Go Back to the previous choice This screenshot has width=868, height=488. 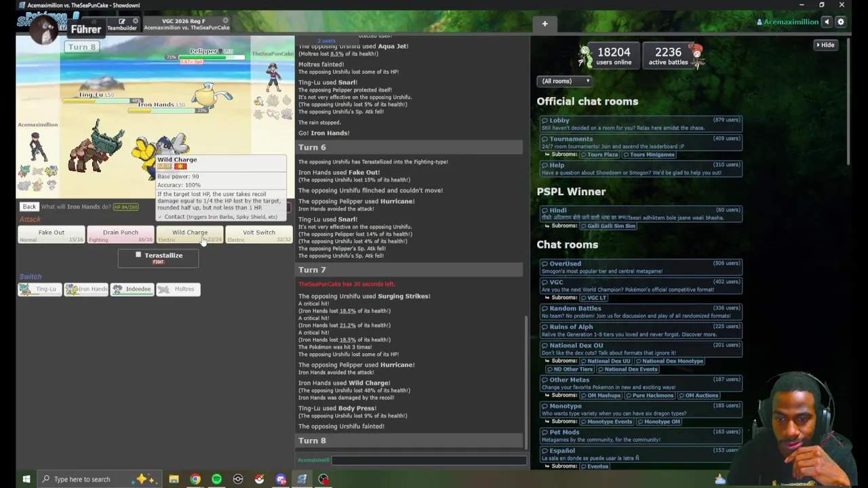(x=29, y=207)
